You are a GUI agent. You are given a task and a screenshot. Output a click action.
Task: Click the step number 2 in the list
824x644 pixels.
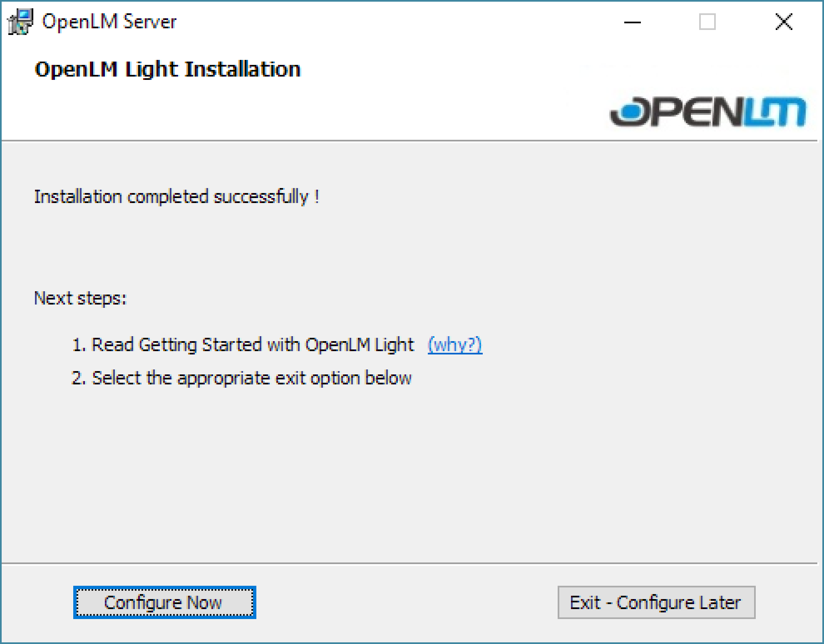pos(77,379)
